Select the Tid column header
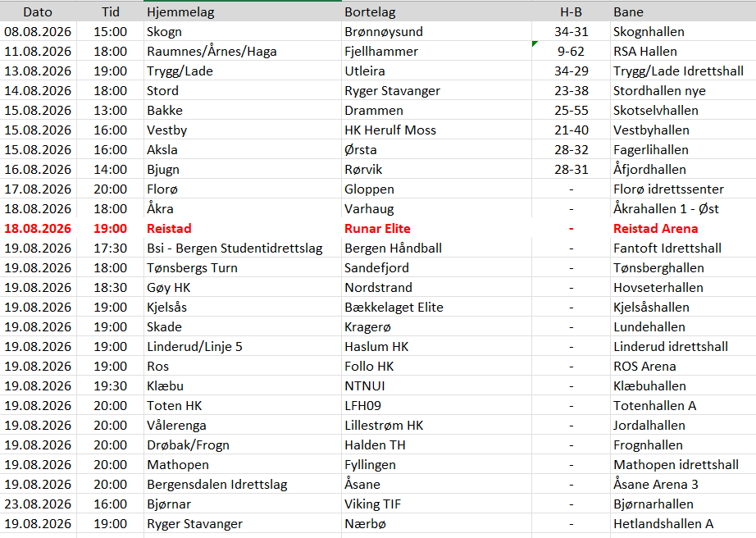The image size is (756, 538). (x=110, y=11)
